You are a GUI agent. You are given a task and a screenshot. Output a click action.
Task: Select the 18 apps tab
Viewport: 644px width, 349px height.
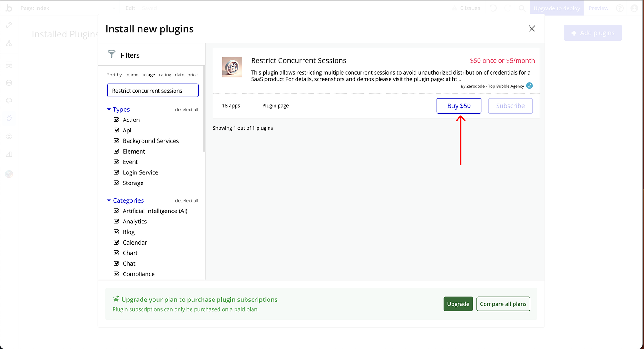pos(231,105)
